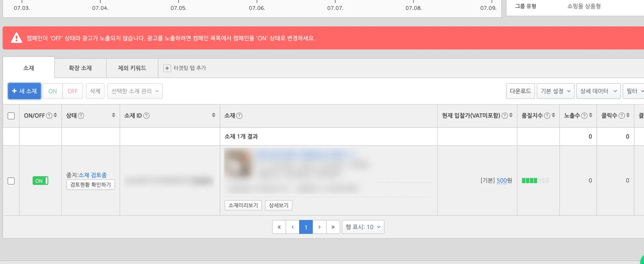Open the help tooltip for 상태 column
This screenshot has width=644, height=264.
[x=81, y=115]
